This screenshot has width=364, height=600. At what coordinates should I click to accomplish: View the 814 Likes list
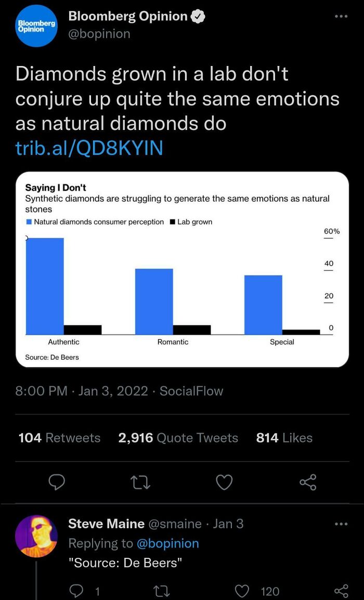tap(284, 438)
